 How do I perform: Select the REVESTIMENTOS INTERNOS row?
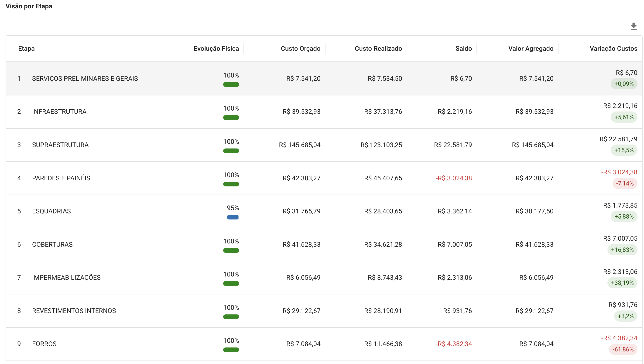click(324, 311)
